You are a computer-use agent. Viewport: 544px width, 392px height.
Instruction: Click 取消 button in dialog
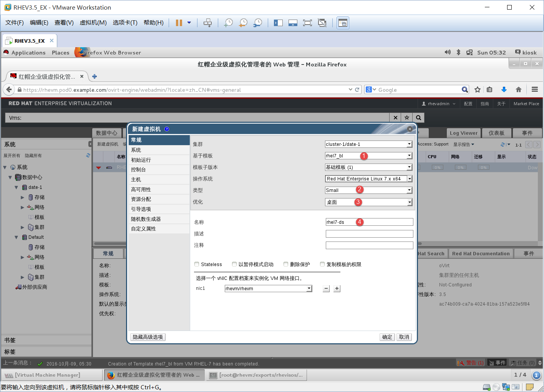tap(404, 337)
